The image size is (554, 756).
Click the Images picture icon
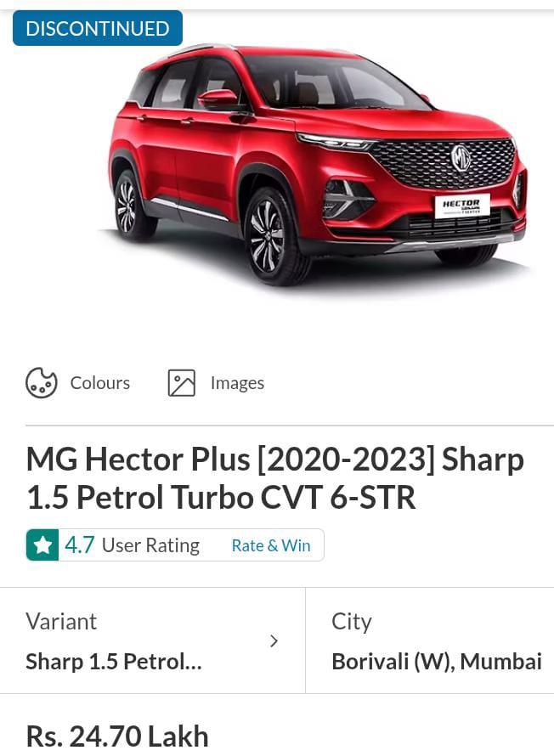(x=181, y=383)
